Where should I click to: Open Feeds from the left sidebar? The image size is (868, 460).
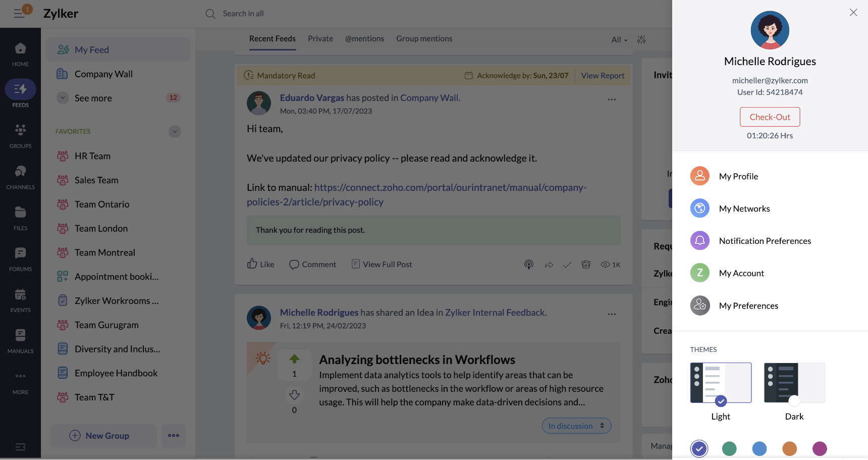(20, 93)
